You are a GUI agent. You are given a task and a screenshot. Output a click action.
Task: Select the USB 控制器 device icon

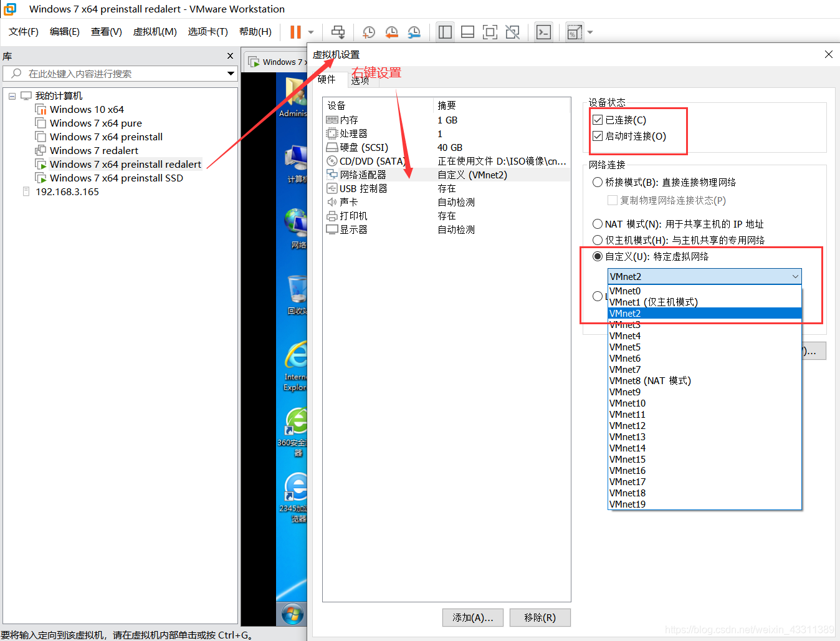pyautogui.click(x=332, y=188)
